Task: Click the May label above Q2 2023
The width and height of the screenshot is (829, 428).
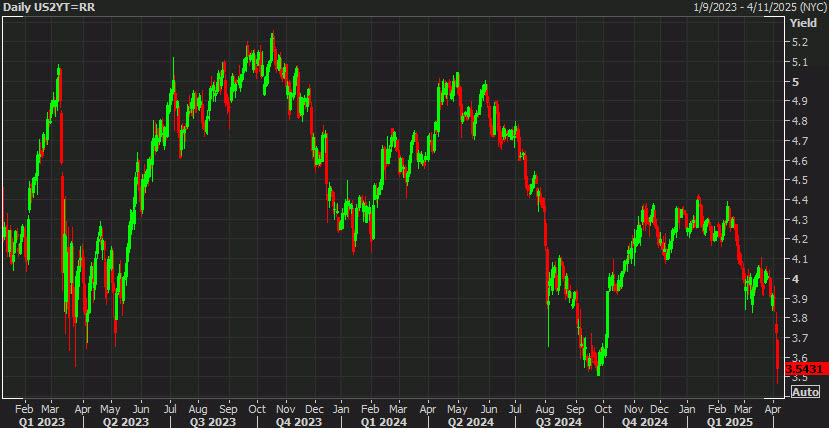Action: point(110,409)
